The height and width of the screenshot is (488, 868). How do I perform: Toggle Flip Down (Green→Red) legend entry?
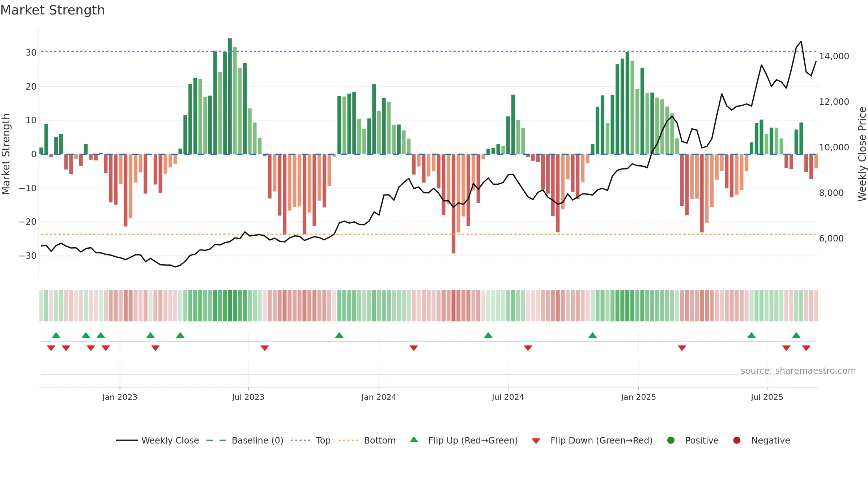(x=592, y=440)
